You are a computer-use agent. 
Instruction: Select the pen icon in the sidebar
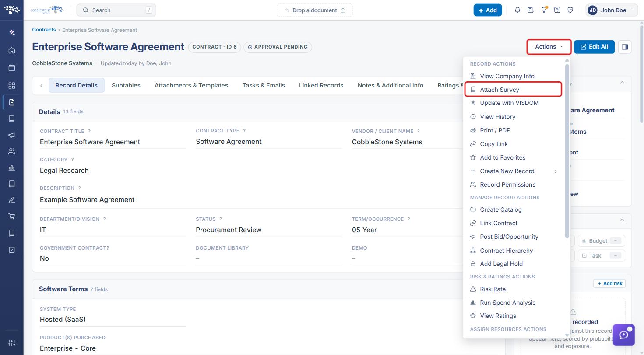[x=12, y=200]
